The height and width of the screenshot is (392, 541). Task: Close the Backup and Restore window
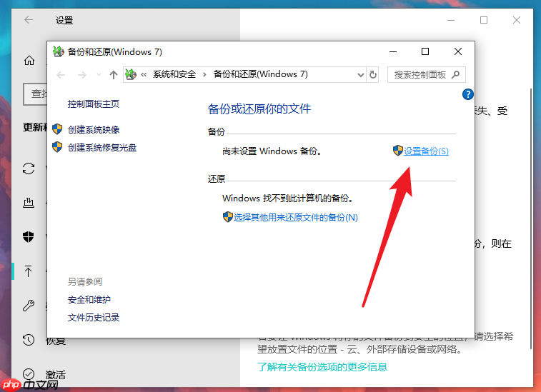click(x=458, y=51)
